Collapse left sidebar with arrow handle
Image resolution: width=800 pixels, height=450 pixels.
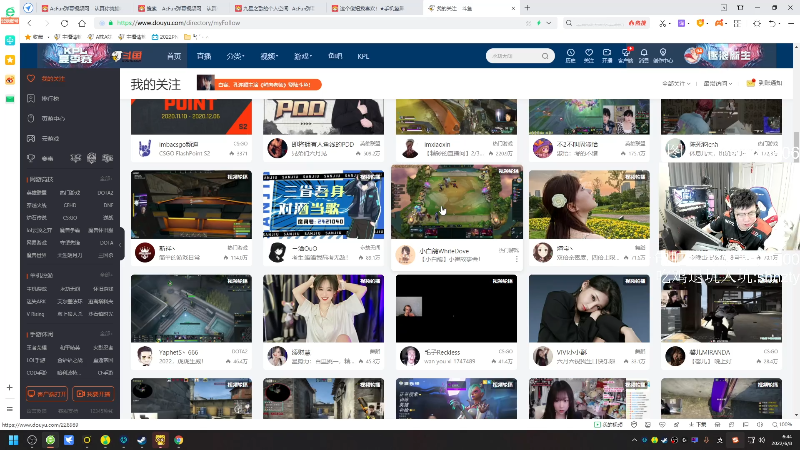120,244
